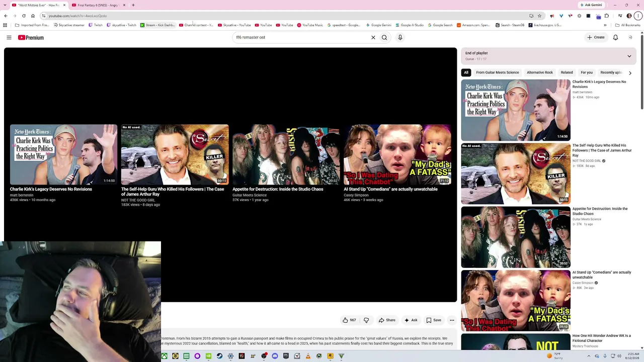Open the taskbar clock showing 2:25 AM
The height and width of the screenshot is (362, 644).
coord(632,356)
